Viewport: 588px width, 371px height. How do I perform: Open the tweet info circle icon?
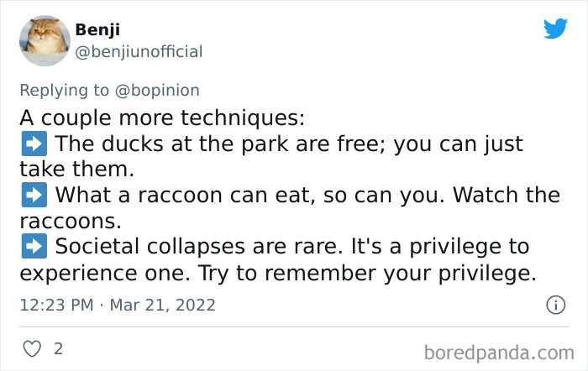click(555, 305)
